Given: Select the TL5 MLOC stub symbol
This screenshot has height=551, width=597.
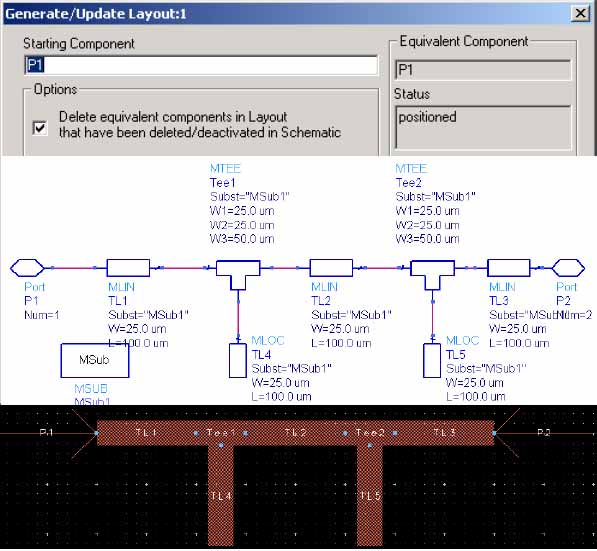Looking at the screenshot, I should click(x=432, y=361).
